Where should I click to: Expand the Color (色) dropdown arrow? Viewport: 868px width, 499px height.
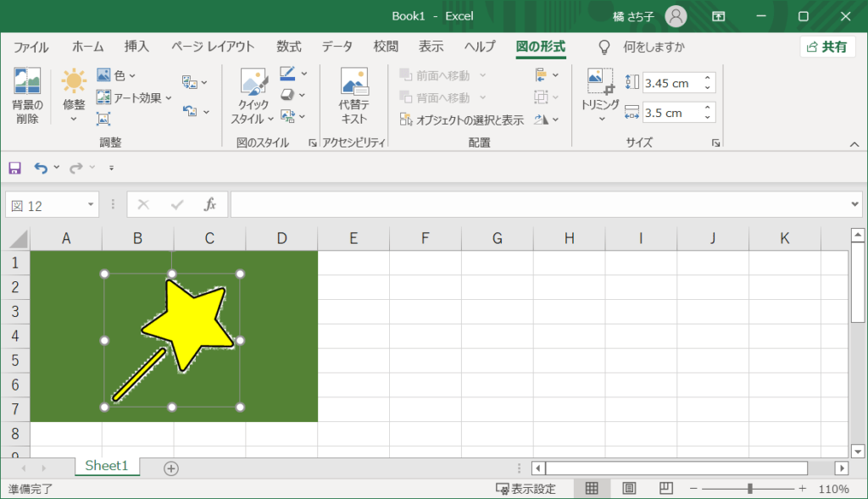[x=132, y=75]
